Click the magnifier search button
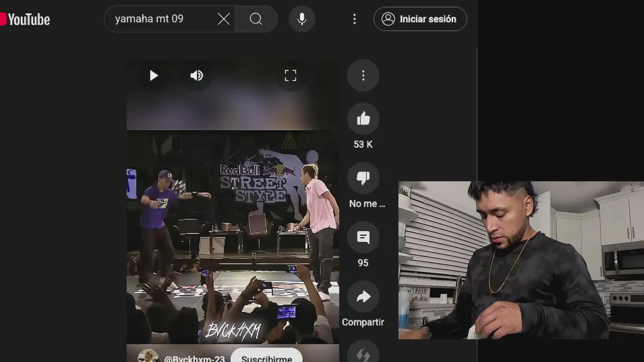Screen dimensions: 644x362 tap(256, 19)
